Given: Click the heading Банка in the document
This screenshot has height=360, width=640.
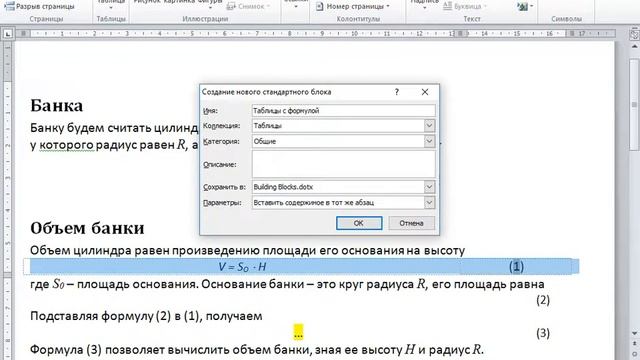Looking at the screenshot, I should click(x=57, y=106).
